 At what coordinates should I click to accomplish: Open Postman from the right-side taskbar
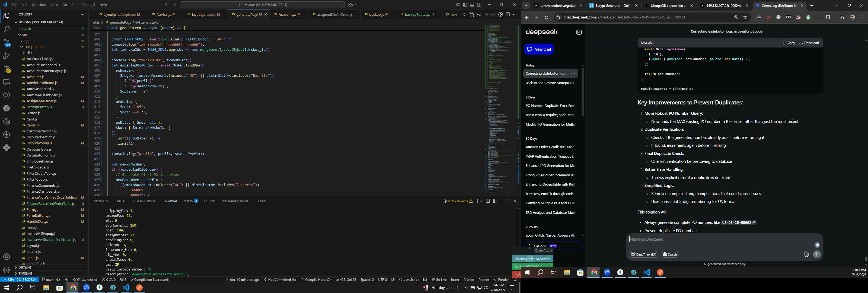coord(660,272)
